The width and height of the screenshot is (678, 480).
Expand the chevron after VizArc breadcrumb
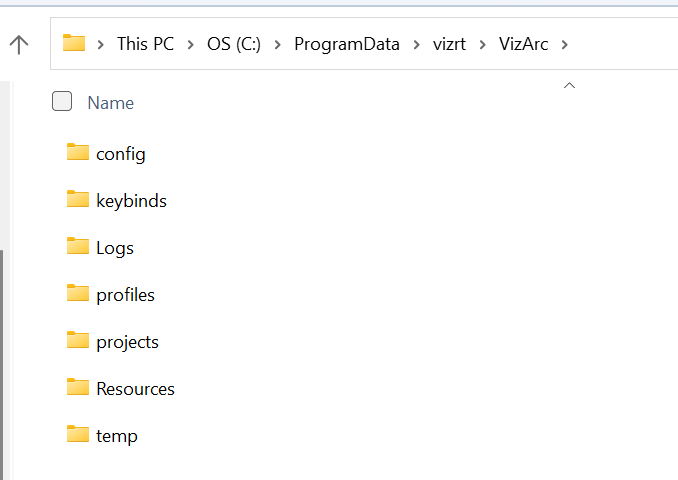click(x=565, y=43)
